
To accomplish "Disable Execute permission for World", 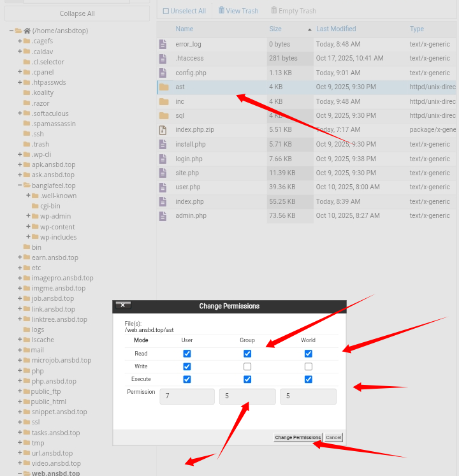I will coord(309,379).
